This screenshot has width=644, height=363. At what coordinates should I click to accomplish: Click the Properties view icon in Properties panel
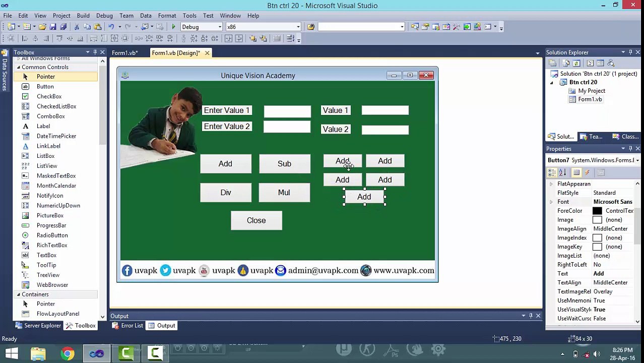pyautogui.click(x=576, y=172)
